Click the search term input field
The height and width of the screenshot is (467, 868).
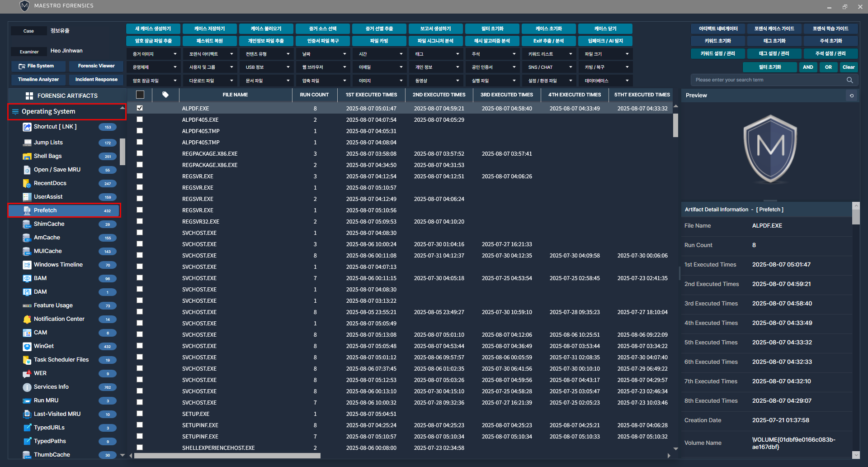[x=769, y=80]
